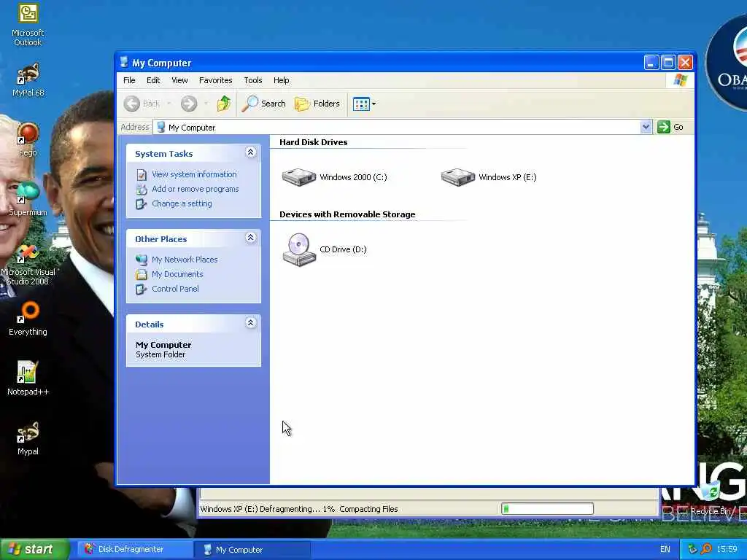The image size is (747, 560).
Task: Click the 15:59 system clock
Action: (727, 550)
